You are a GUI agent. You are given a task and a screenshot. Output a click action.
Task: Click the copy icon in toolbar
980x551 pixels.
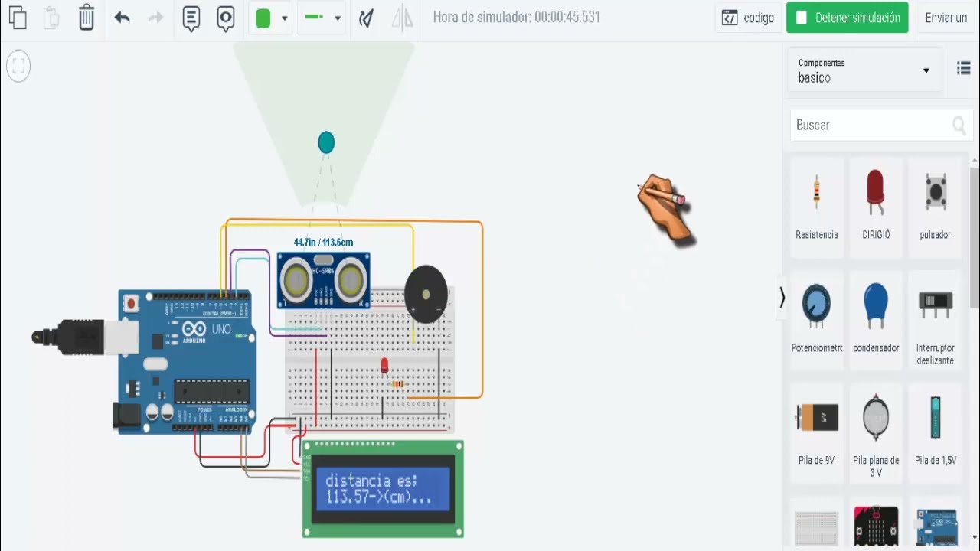17,17
